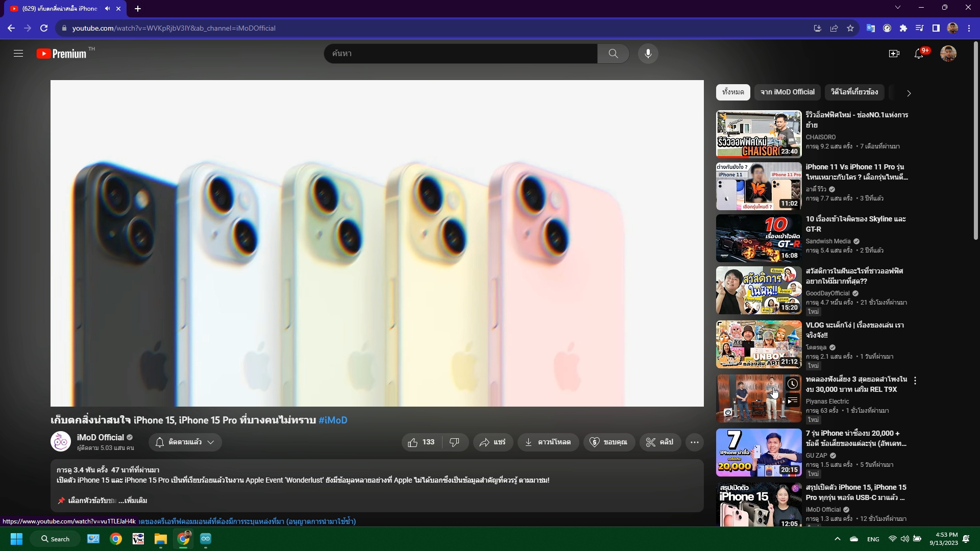Select จาก iMoD Official filter chip
980x551 pixels.
788,92
